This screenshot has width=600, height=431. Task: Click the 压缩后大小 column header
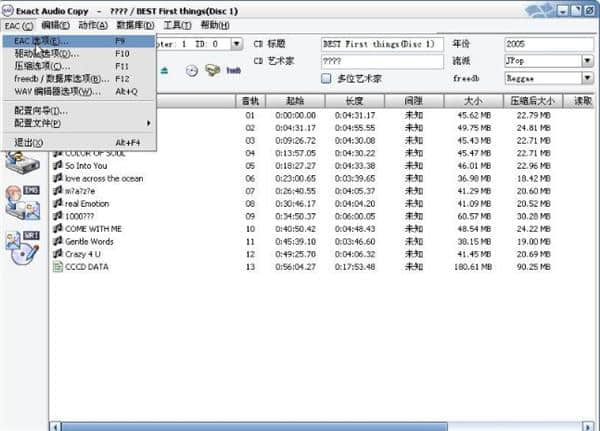[533, 101]
